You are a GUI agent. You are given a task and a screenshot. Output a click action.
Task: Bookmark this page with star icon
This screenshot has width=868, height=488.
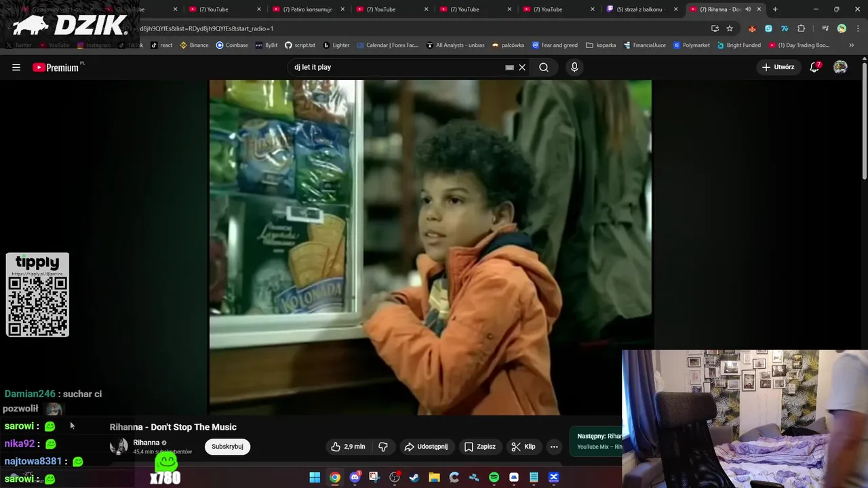[x=730, y=28]
